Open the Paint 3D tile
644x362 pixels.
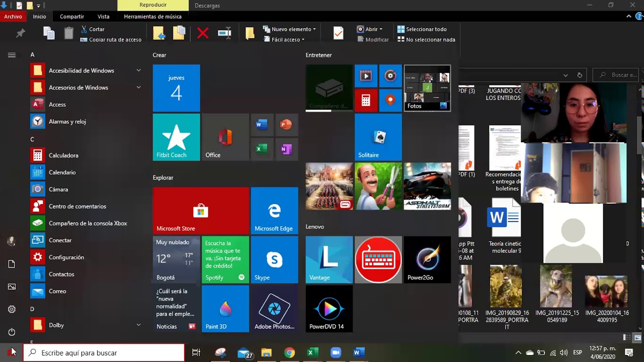click(x=225, y=309)
